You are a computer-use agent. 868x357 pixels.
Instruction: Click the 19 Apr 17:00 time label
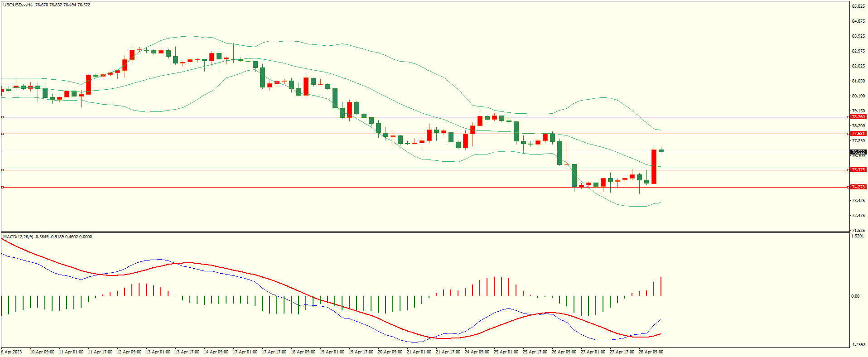[361, 352]
